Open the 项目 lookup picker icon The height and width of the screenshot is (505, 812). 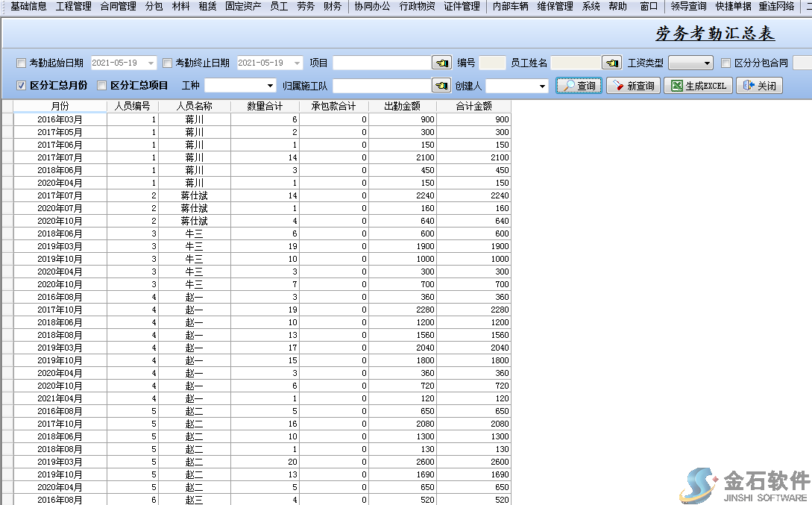442,63
